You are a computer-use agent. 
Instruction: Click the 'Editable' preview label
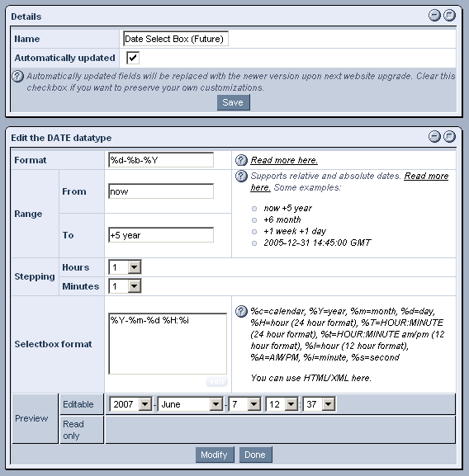tap(78, 404)
